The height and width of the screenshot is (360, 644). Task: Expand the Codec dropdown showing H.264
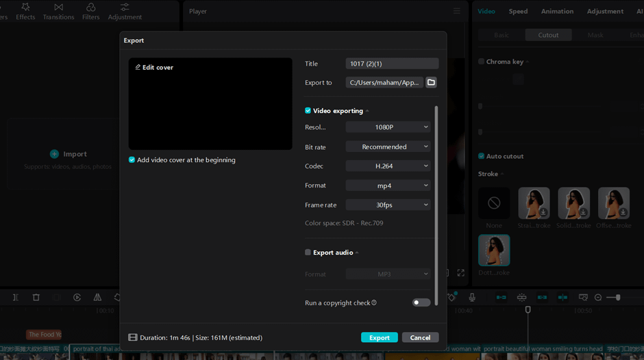(x=388, y=166)
